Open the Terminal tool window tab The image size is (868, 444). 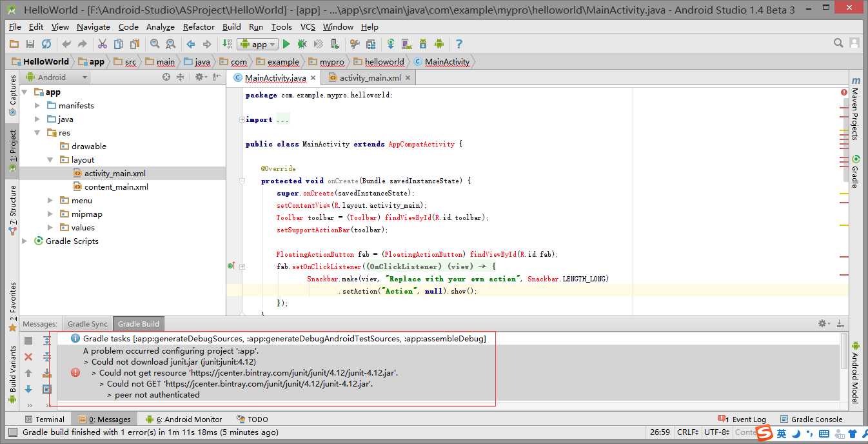pos(44,419)
